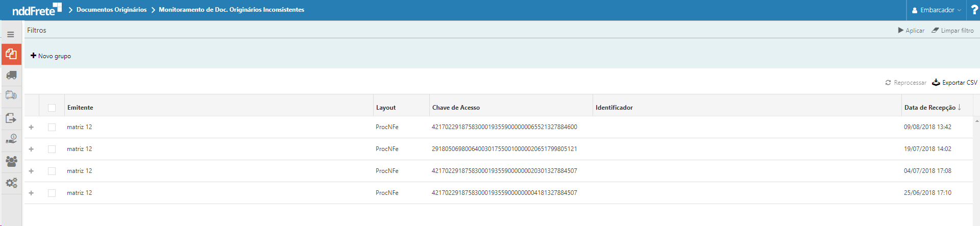The image size is (980, 226).
Task: Sort by the Identificador column
Action: tap(614, 108)
